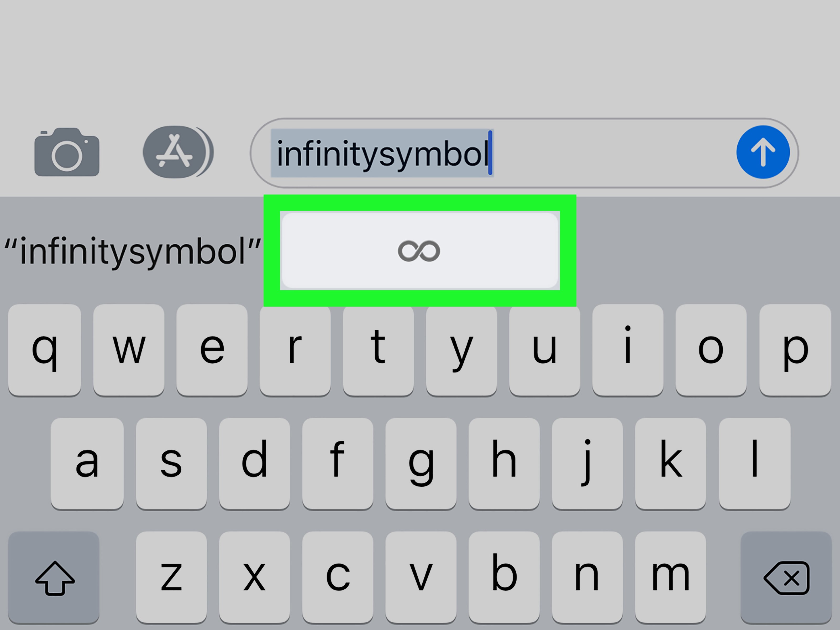Tap the l key

755,464
